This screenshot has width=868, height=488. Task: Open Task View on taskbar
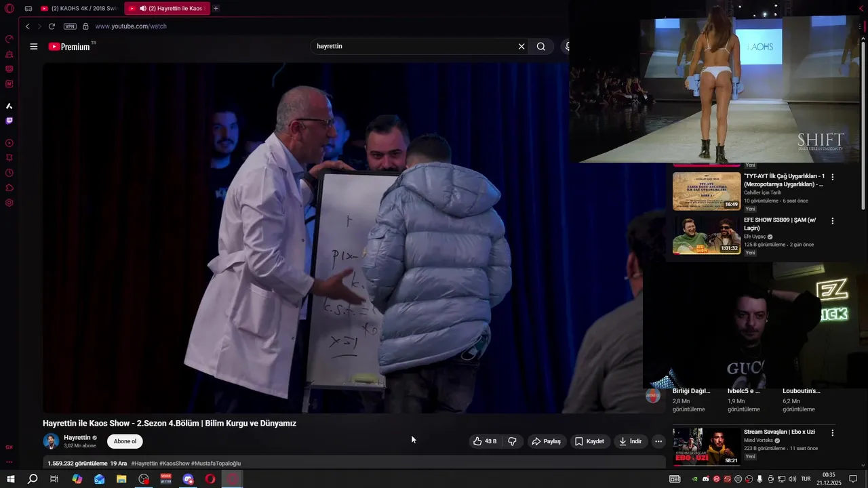click(54, 479)
